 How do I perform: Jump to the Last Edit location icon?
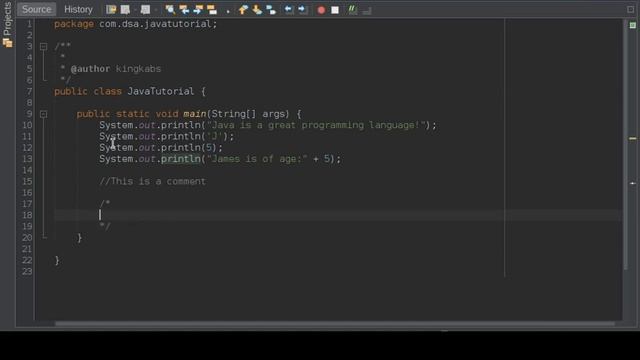tap(111, 9)
